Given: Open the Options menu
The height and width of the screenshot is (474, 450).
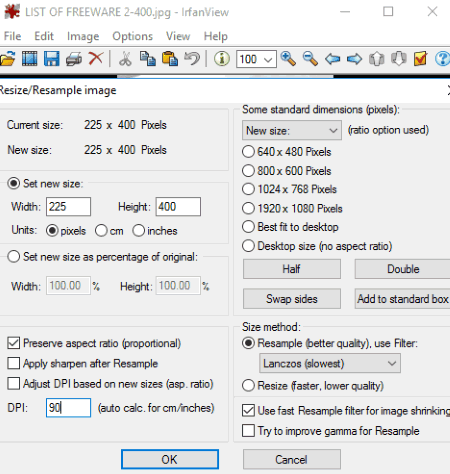Looking at the screenshot, I should coord(132,36).
